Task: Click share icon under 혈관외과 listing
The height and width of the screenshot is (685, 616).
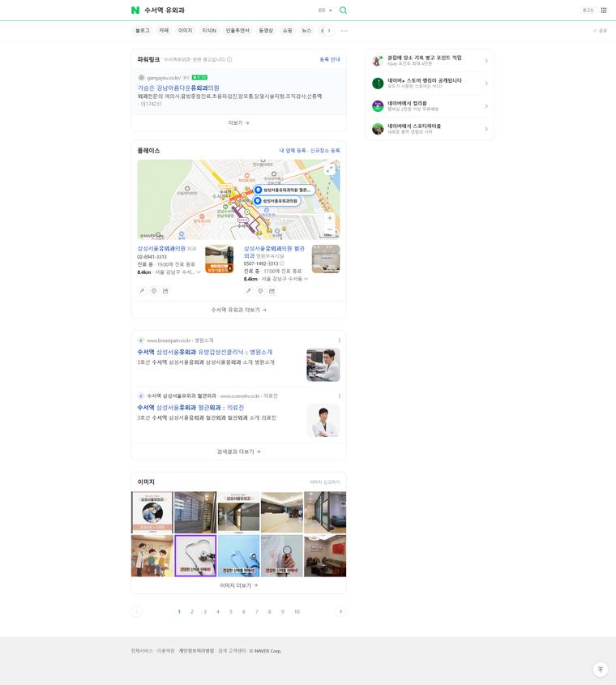Action: tap(272, 290)
